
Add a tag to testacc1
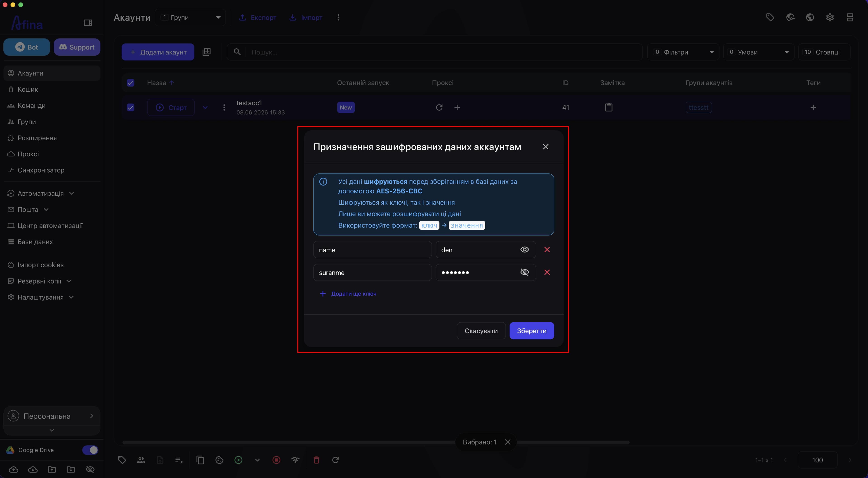click(x=813, y=107)
